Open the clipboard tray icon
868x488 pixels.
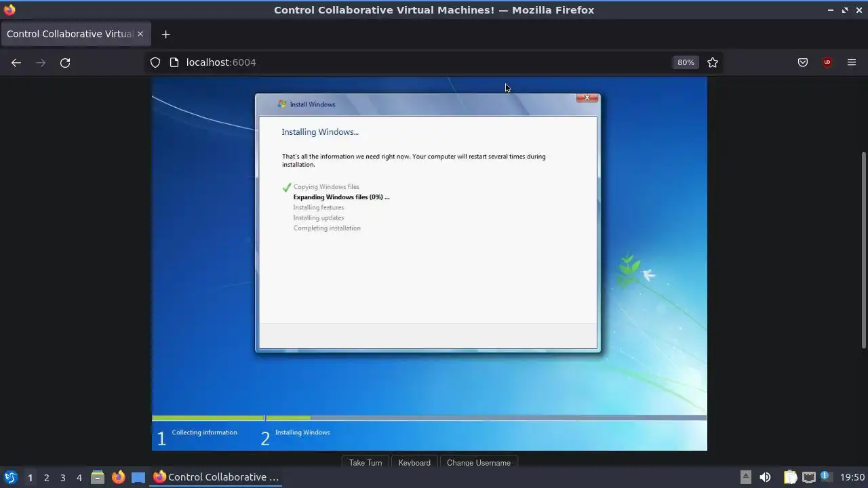click(790, 477)
